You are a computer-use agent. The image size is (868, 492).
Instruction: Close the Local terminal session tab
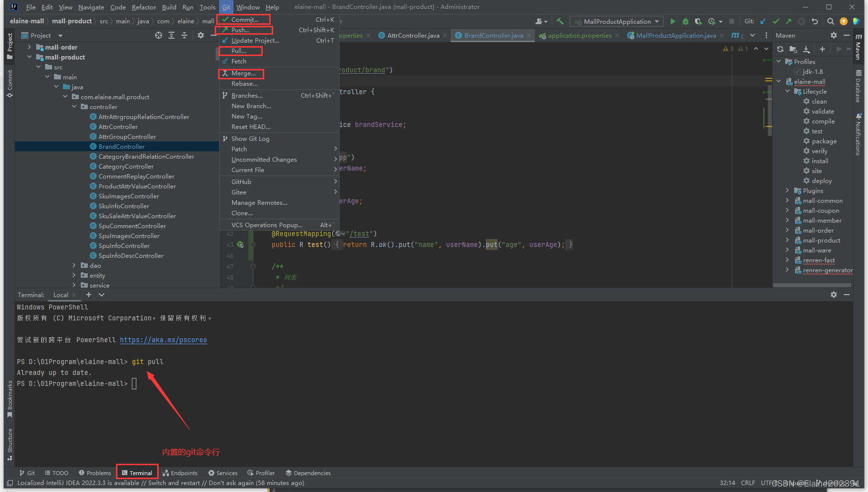[x=74, y=295]
